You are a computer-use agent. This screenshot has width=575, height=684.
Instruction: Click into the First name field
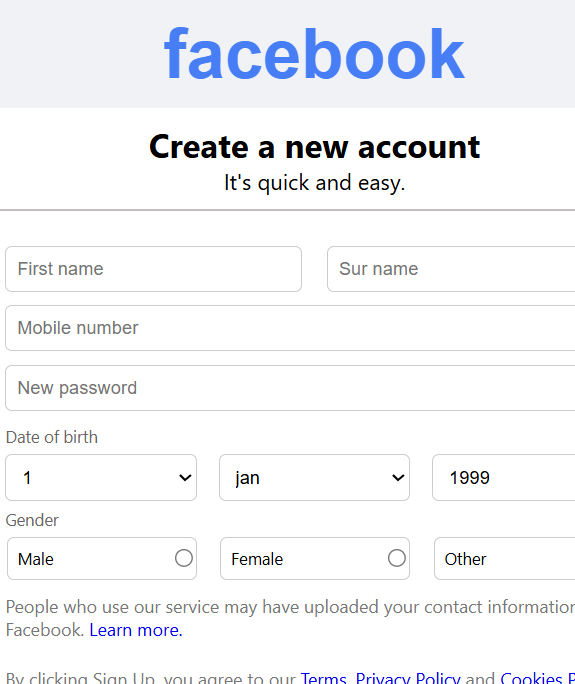(153, 269)
